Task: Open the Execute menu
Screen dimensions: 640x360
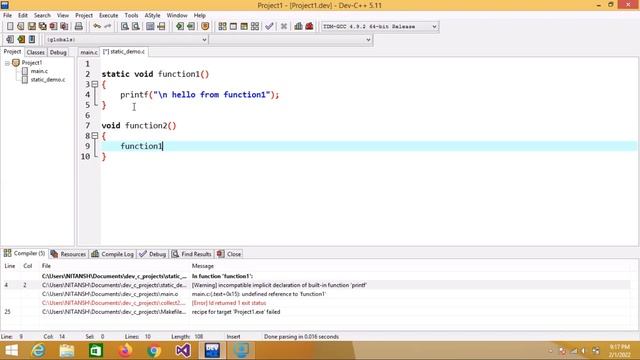Action: point(109,16)
